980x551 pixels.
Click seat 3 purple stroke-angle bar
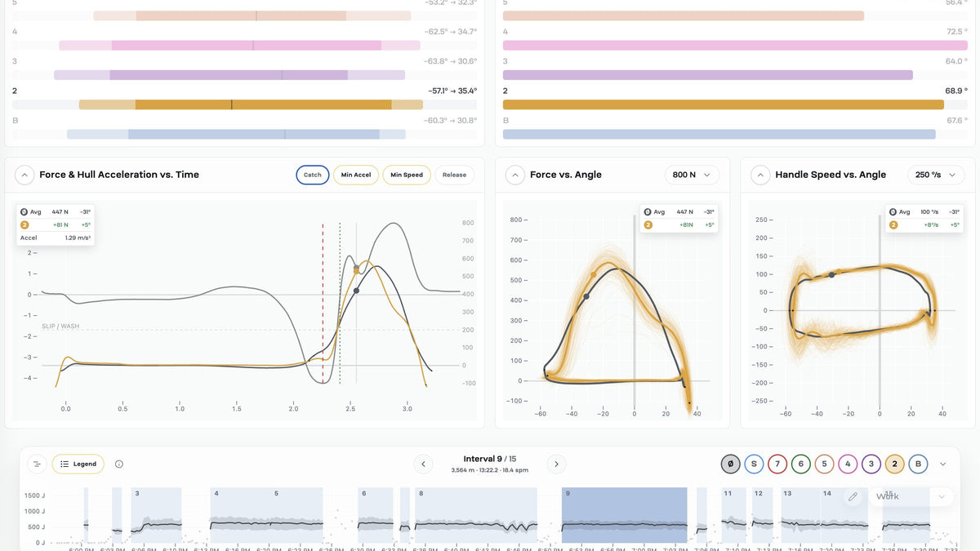click(x=229, y=75)
